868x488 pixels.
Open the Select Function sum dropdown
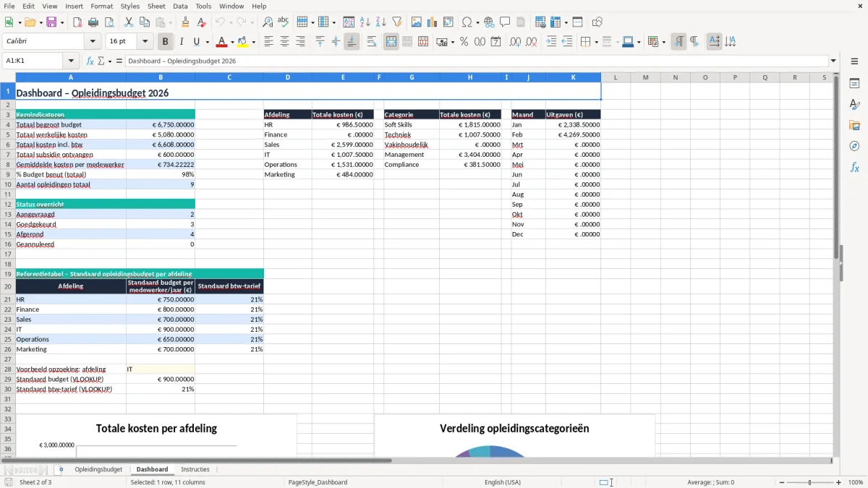coord(110,61)
